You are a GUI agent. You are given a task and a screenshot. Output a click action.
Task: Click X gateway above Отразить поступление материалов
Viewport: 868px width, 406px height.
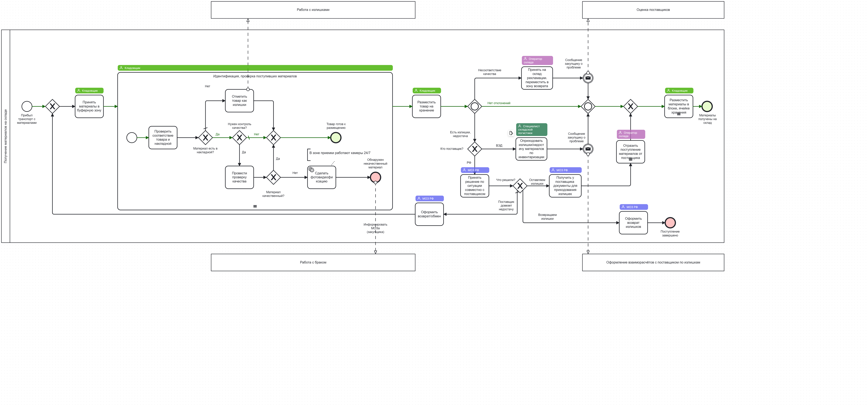(630, 106)
